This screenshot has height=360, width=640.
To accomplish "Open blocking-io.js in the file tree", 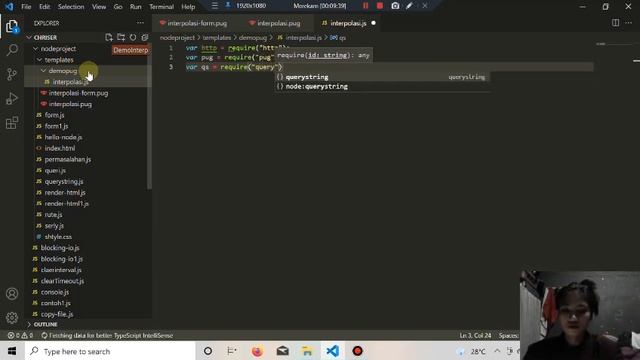I will point(60,248).
